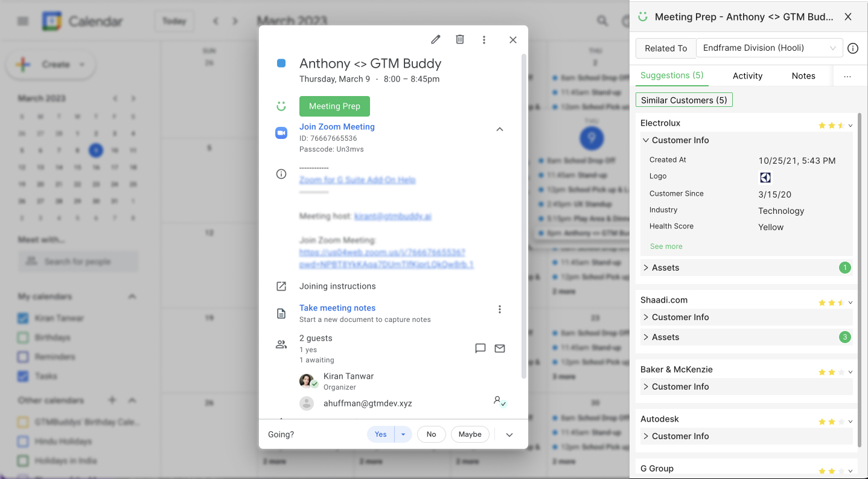The image size is (868, 479).
Task: Edit the event with the pencil icon
Action: pyautogui.click(x=435, y=39)
